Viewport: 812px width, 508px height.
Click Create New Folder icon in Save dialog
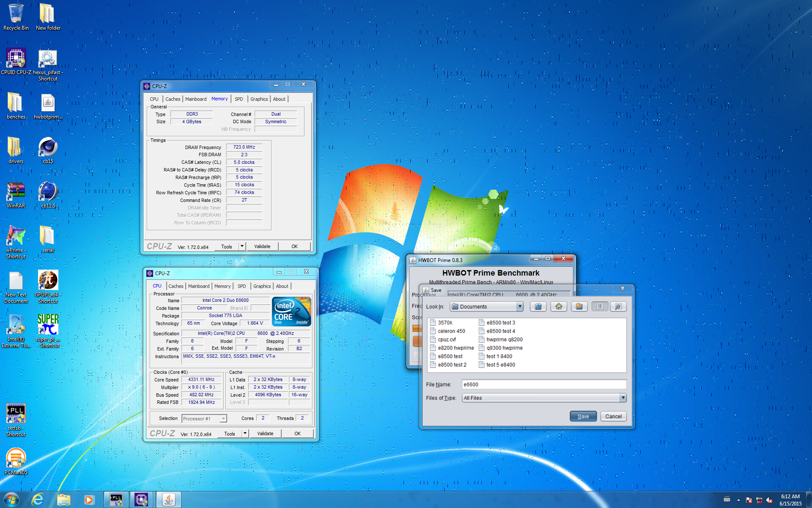tap(579, 306)
